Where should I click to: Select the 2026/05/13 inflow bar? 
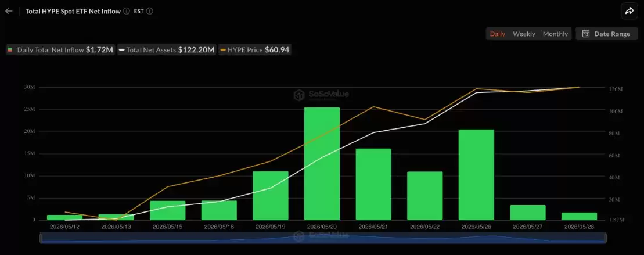pos(116,217)
